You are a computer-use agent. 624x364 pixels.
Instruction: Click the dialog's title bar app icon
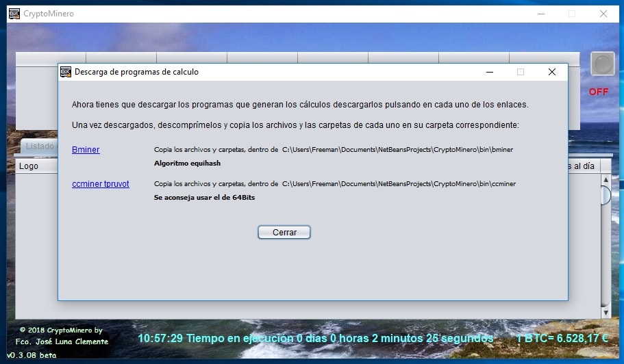66,72
